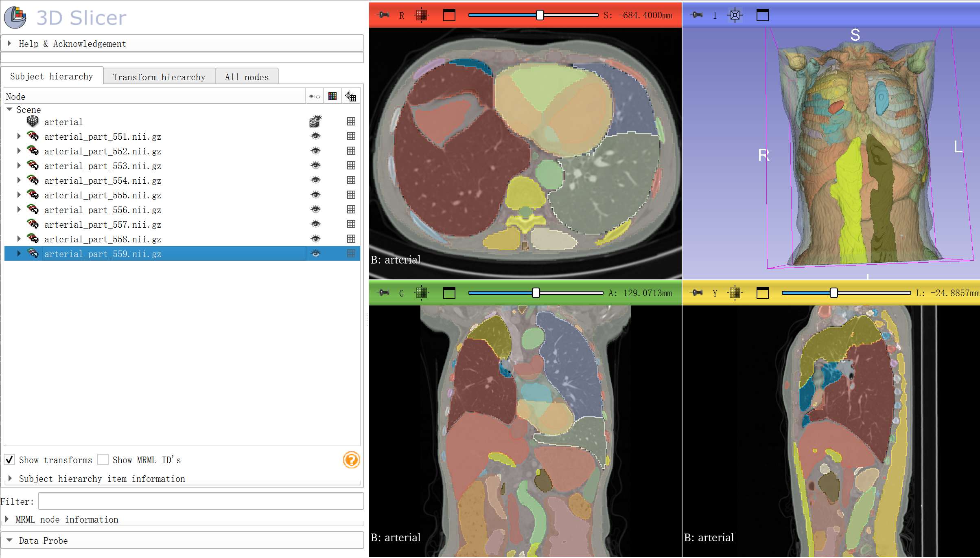Screen dimensions: 980x558
Task: Uncheck Show transforms checkbox
Action: pyautogui.click(x=10, y=460)
